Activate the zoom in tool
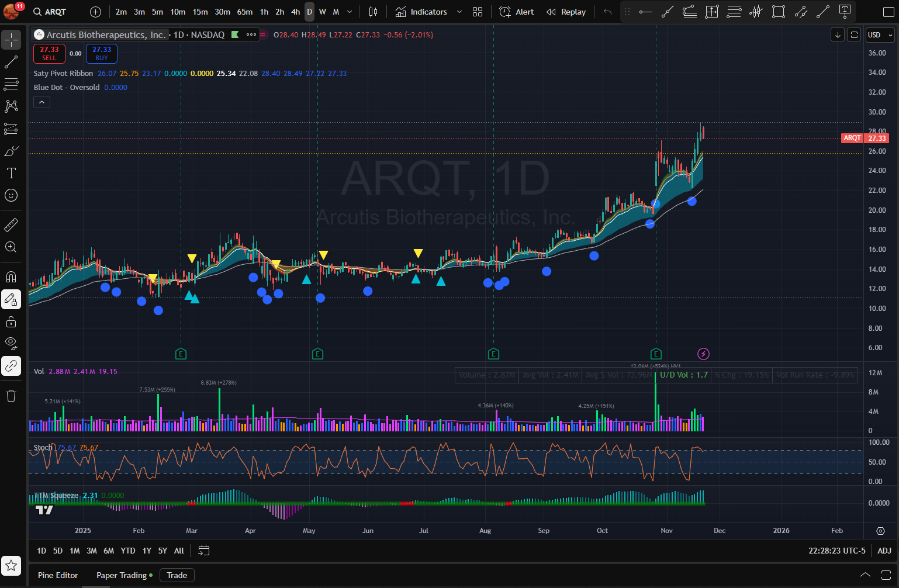The image size is (899, 588). [11, 247]
